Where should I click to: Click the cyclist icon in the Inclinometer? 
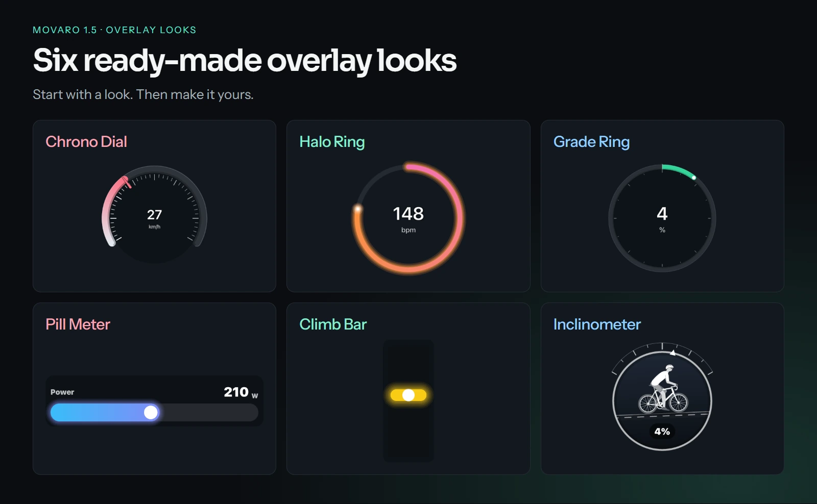click(663, 389)
